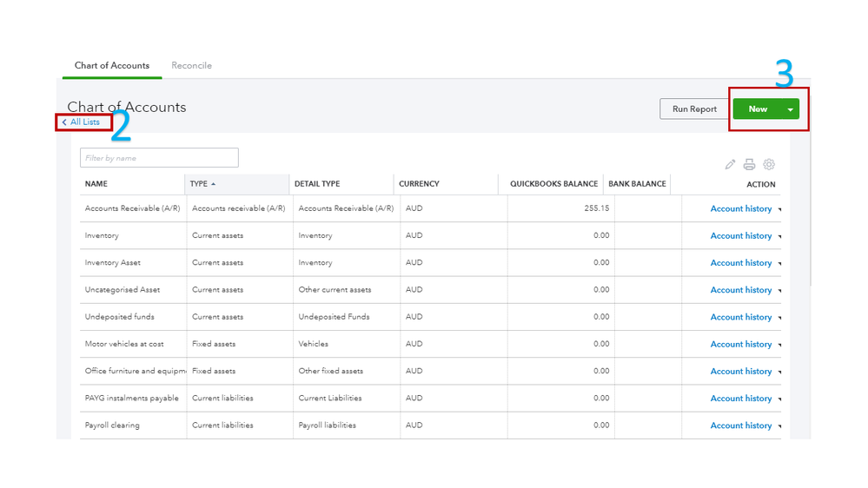868x488 pixels.
Task: Go back via All Lists link
Action: click(85, 122)
